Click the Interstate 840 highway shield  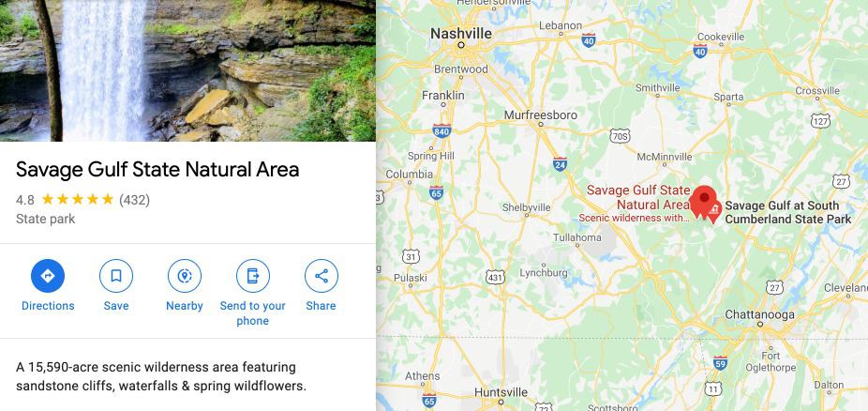(441, 130)
